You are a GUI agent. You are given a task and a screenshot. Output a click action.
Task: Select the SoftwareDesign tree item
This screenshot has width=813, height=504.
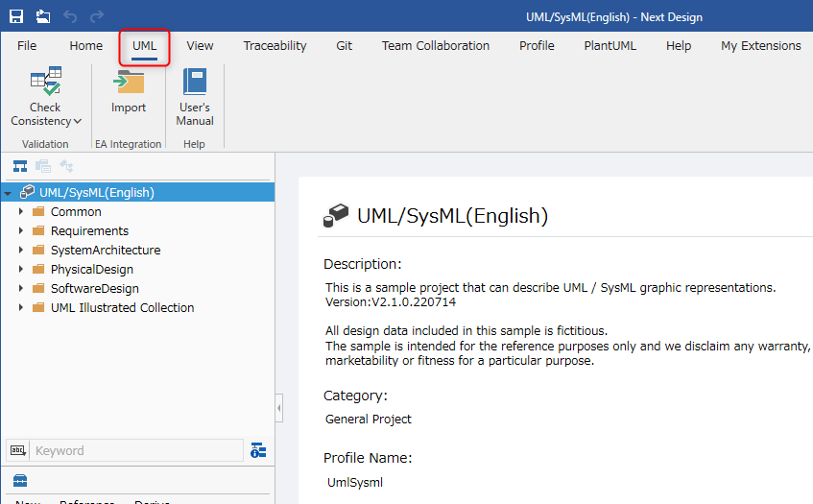pyautogui.click(x=94, y=288)
